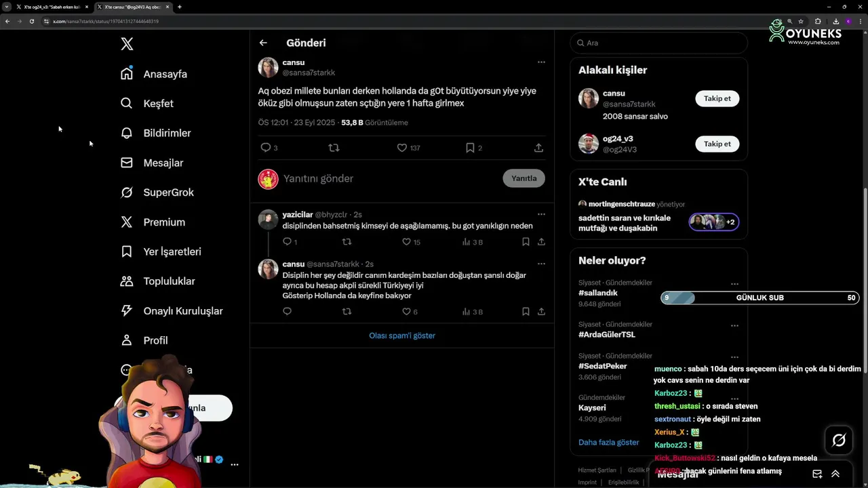868x488 pixels.
Task: Repost cansu's reply comment
Action: click(347, 312)
